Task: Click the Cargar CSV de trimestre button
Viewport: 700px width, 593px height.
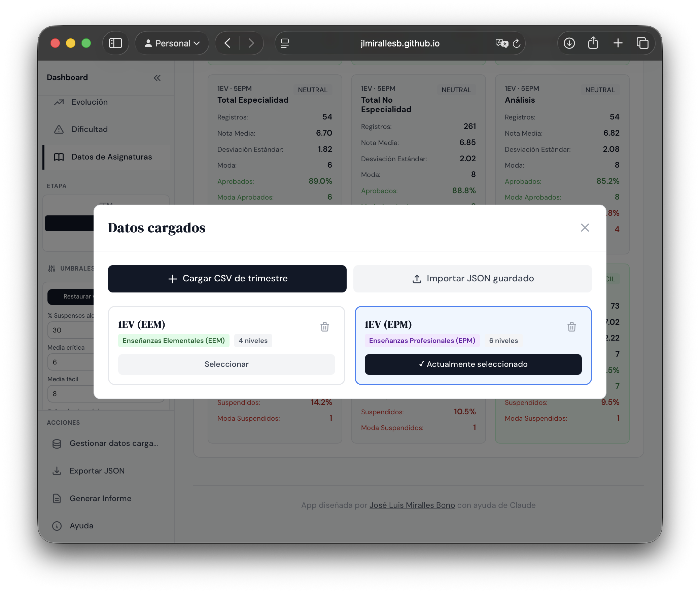Action: coord(227,278)
